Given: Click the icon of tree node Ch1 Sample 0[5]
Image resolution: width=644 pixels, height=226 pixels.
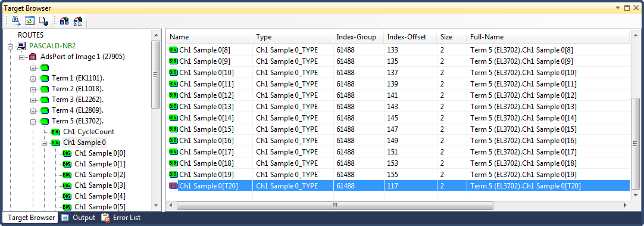Looking at the screenshot, I should click(x=67, y=207).
